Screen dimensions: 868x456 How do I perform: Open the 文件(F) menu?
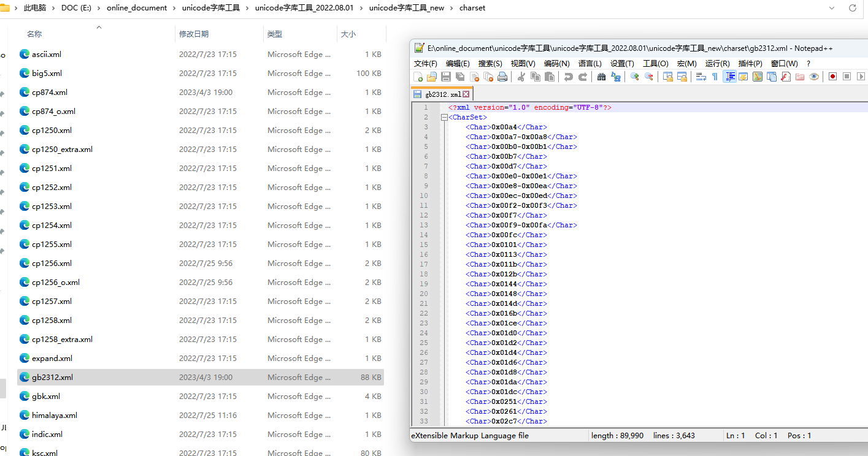(x=426, y=64)
